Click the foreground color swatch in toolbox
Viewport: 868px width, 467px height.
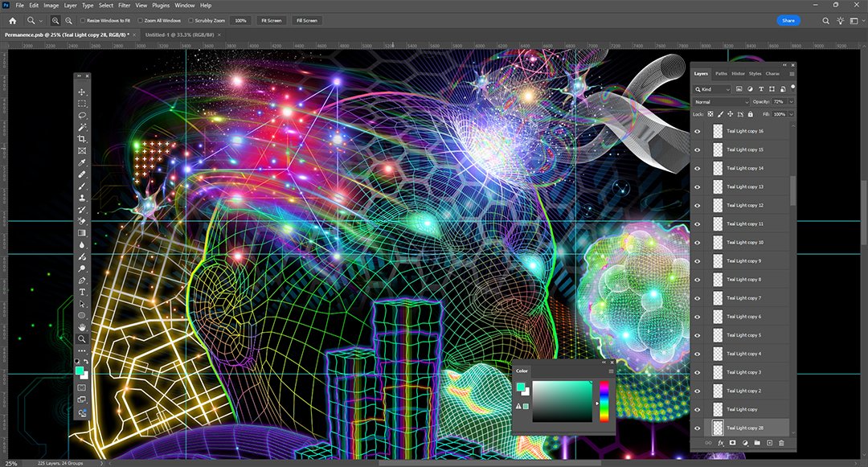pos(80,371)
